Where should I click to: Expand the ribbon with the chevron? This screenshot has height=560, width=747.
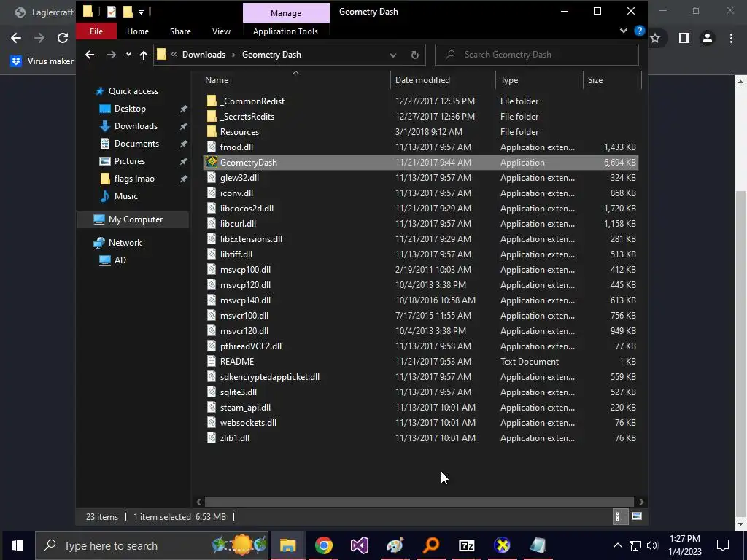pyautogui.click(x=623, y=31)
